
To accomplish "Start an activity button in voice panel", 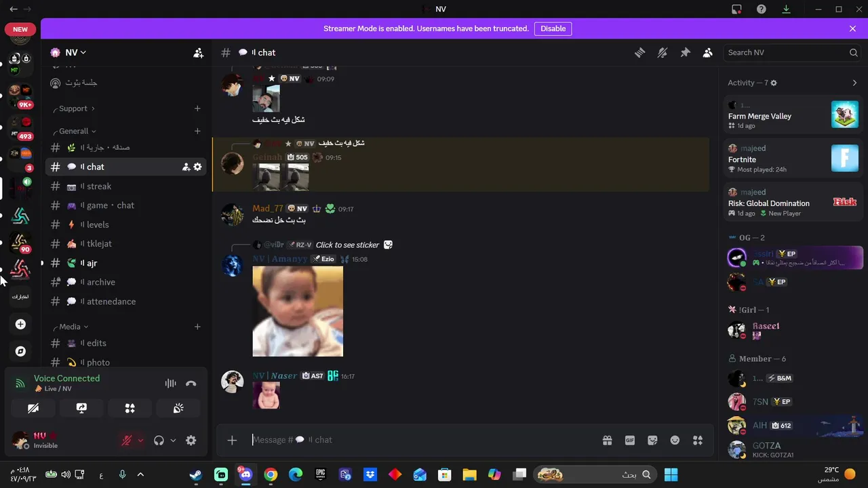I will (x=130, y=408).
